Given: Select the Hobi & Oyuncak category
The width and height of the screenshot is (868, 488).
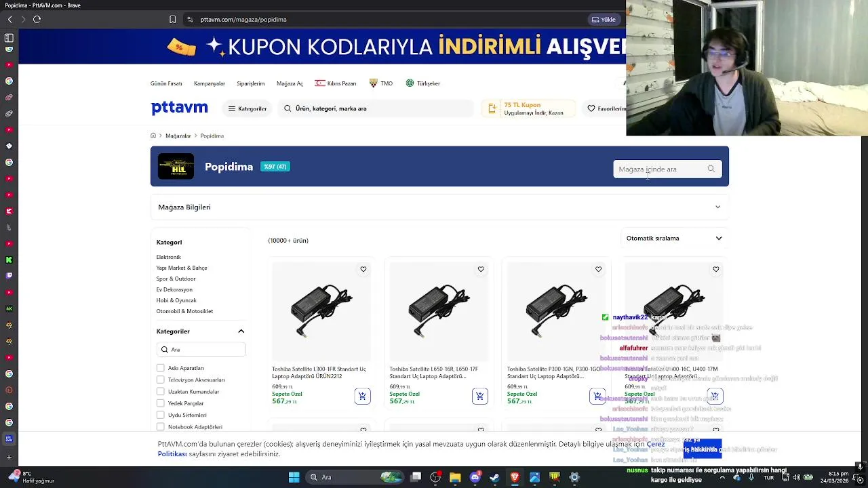Looking at the screenshot, I should coord(176,300).
